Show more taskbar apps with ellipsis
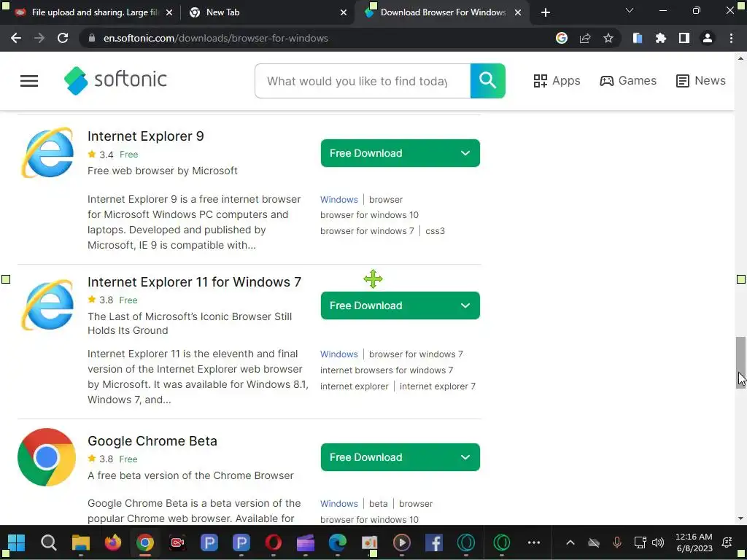Image resolution: width=747 pixels, height=560 pixels. tap(534, 542)
